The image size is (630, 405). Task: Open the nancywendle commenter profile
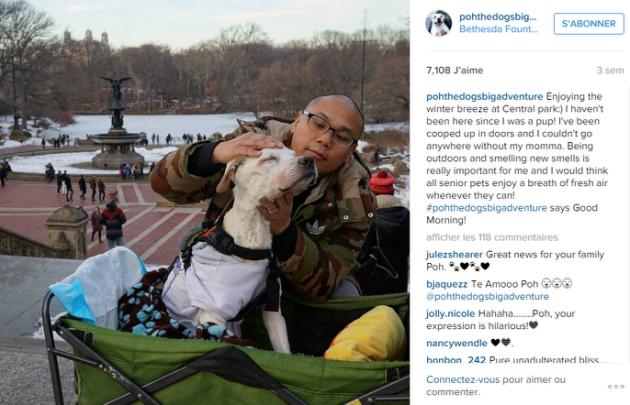click(x=457, y=343)
